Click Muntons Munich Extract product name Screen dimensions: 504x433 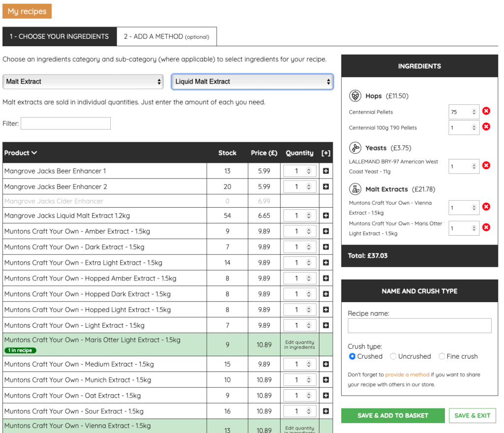77,380
